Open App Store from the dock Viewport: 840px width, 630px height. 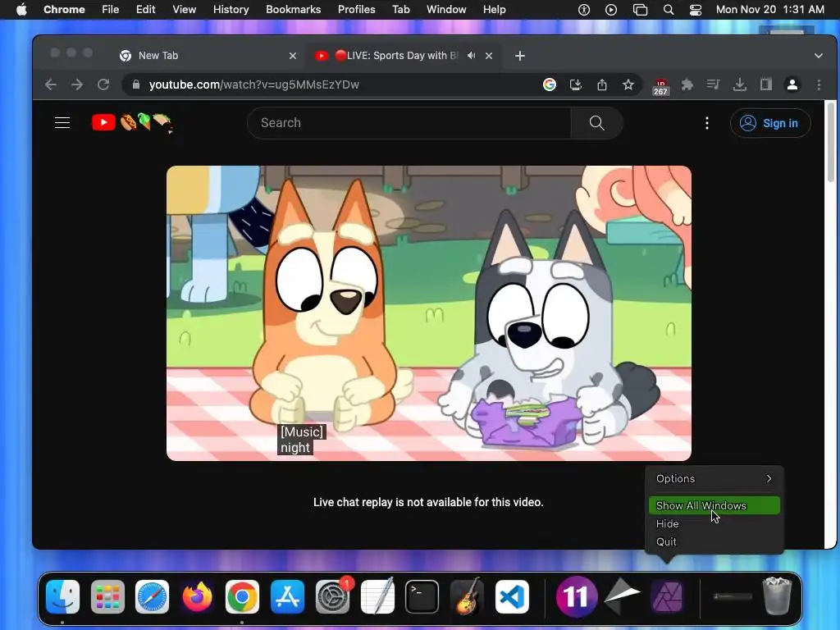pyautogui.click(x=288, y=596)
